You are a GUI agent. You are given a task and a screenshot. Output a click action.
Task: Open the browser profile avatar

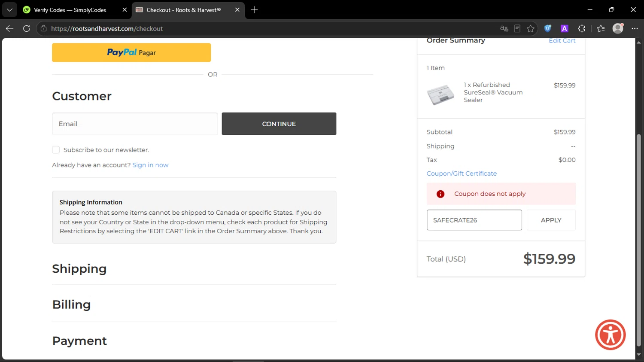[x=618, y=28]
